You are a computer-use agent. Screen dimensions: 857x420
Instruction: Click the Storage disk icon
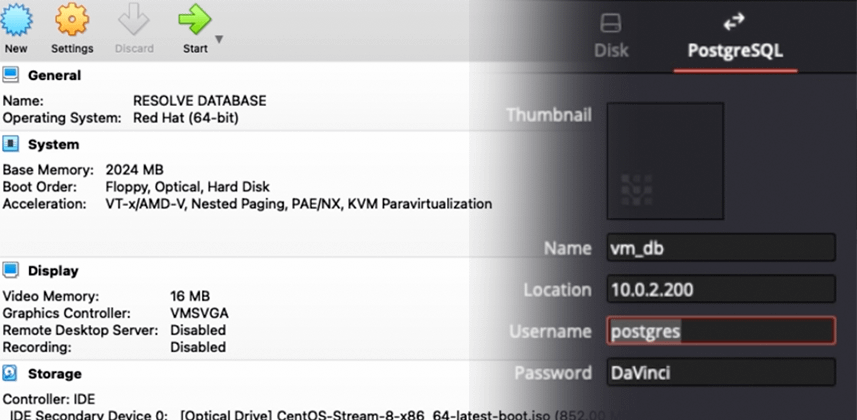click(x=10, y=373)
